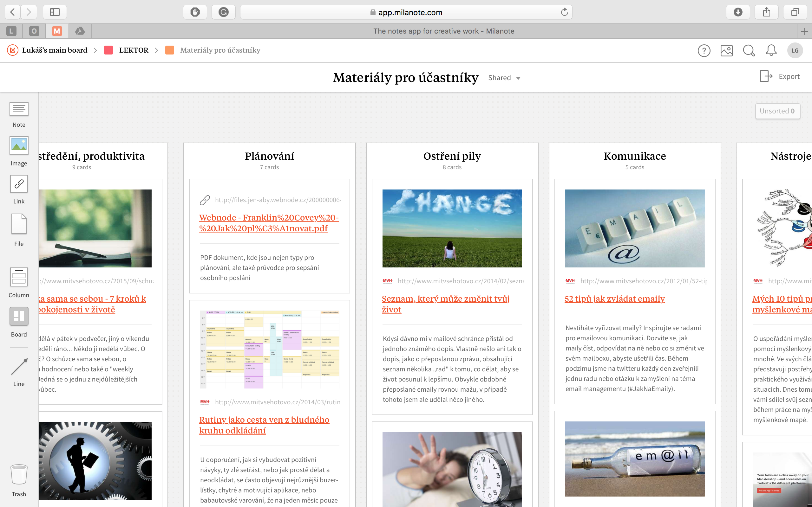Open the LG user account menu
Viewport: 812px width, 507px height.
pyautogui.click(x=795, y=51)
